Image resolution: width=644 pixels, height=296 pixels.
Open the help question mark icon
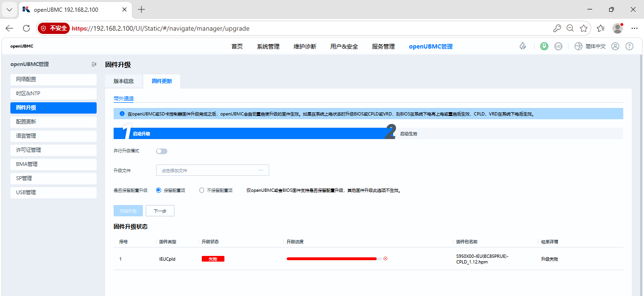point(629,46)
